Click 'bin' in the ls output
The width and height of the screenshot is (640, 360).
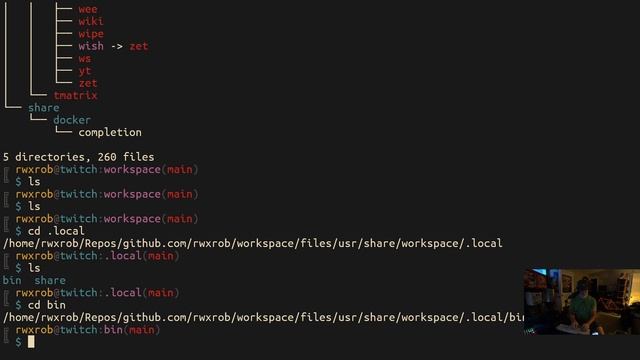point(12,280)
